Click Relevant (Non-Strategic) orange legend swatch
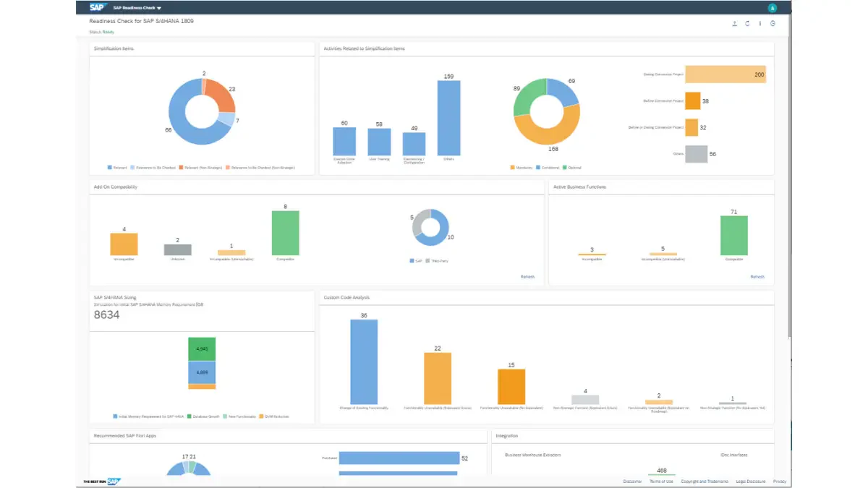This screenshot has width=868, height=488. pos(181,168)
